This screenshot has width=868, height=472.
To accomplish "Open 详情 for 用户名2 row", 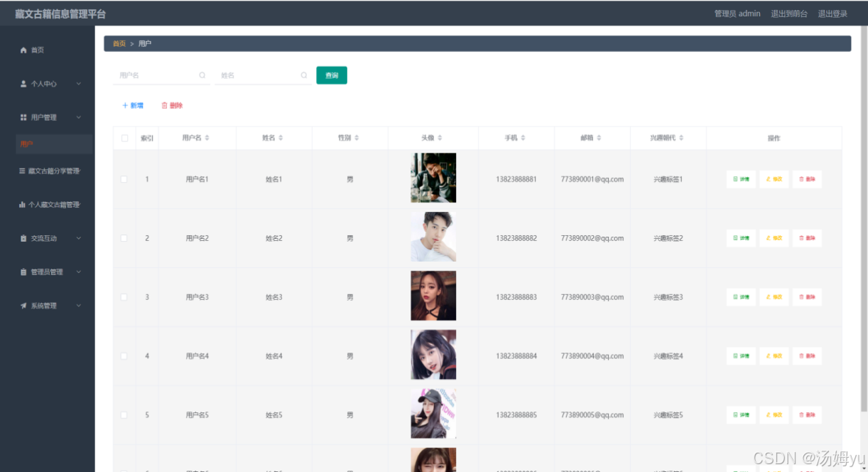I will [x=741, y=238].
